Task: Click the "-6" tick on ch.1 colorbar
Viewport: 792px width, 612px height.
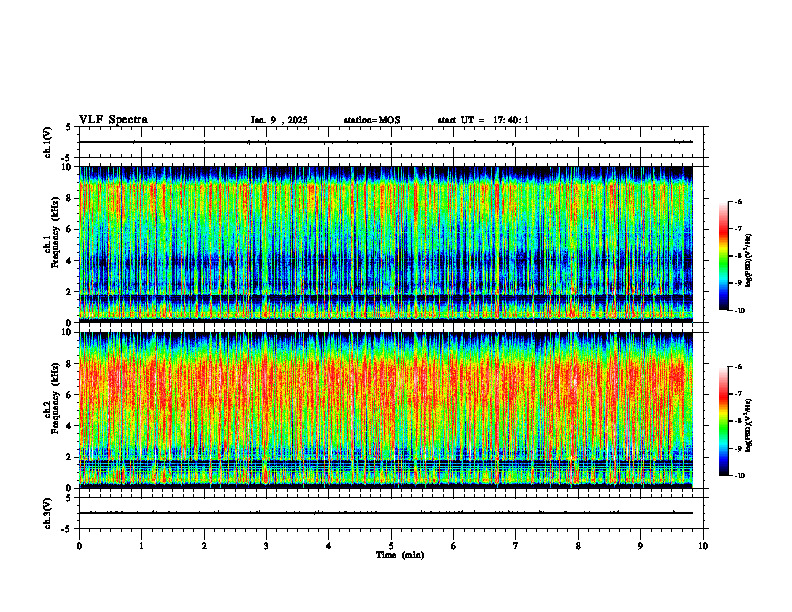Action: pos(738,201)
